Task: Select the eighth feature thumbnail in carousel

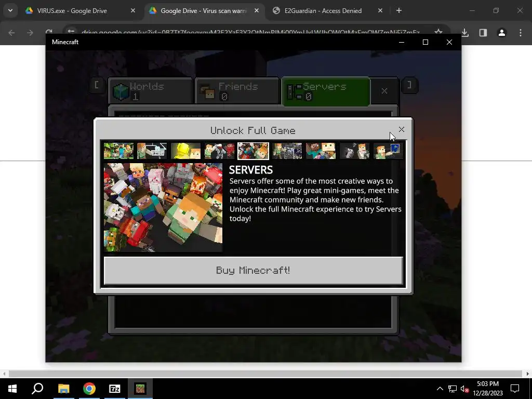Action: [354, 151]
